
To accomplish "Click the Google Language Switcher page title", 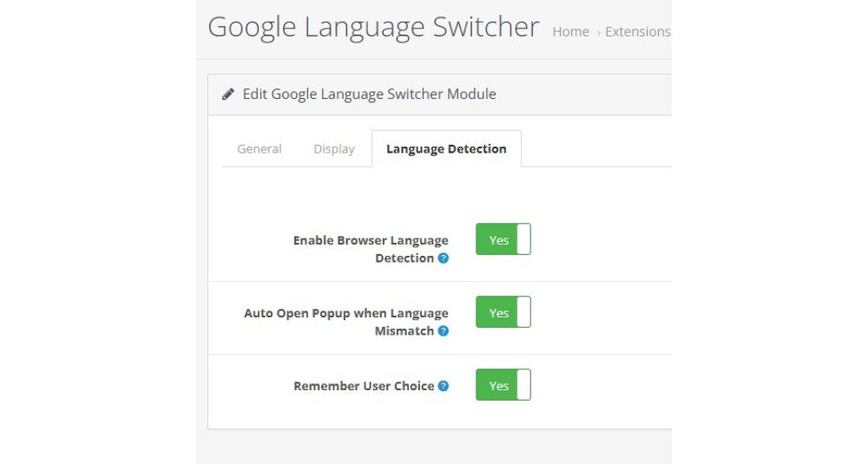I will [373, 27].
